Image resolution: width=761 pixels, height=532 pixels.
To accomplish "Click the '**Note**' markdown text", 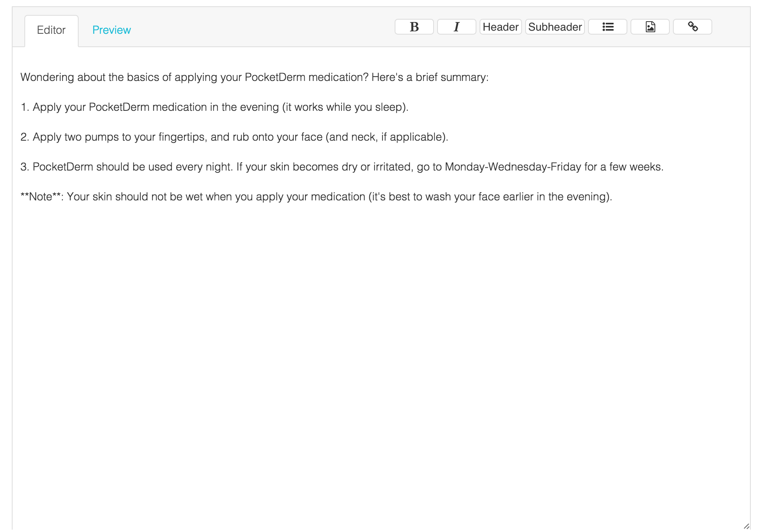I will [41, 196].
